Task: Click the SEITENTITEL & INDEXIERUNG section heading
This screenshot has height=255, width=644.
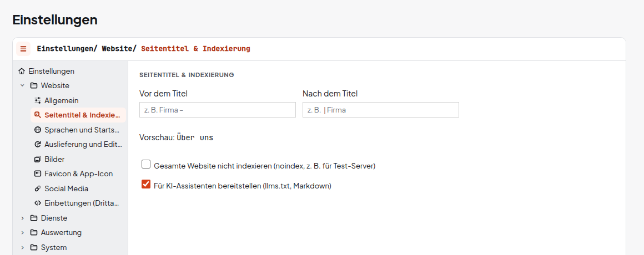Action: (x=187, y=75)
